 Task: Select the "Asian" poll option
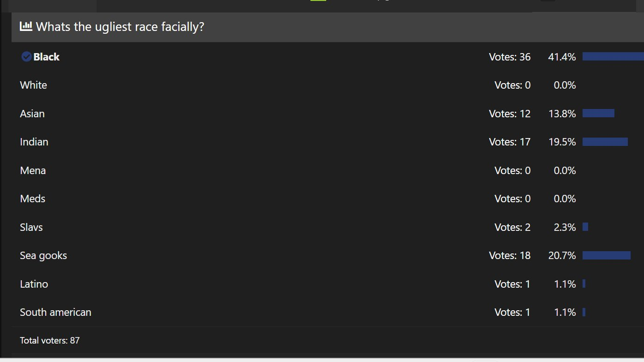point(32,114)
